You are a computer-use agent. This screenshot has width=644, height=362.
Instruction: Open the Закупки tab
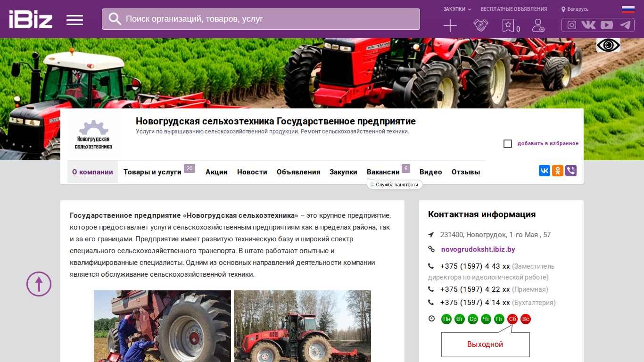tap(343, 172)
